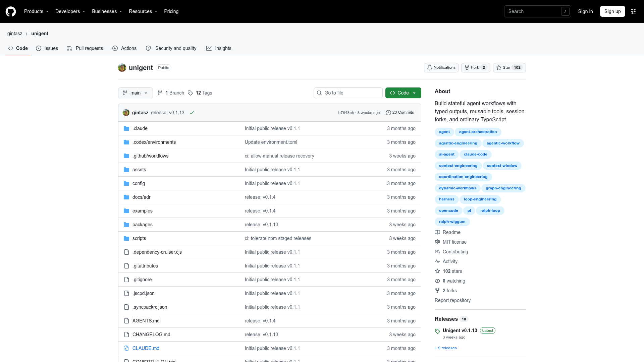644x362 pixels.
Task: Click the Sign up button
Action: point(612,11)
